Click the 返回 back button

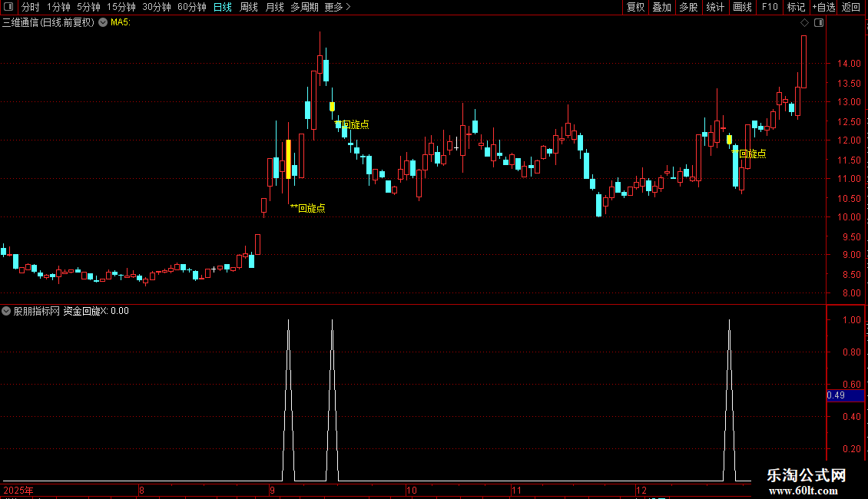click(x=851, y=7)
